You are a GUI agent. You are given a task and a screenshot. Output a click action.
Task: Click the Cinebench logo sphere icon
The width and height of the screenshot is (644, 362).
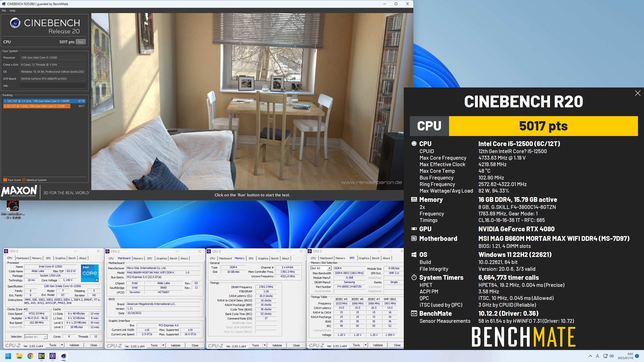(15, 23)
